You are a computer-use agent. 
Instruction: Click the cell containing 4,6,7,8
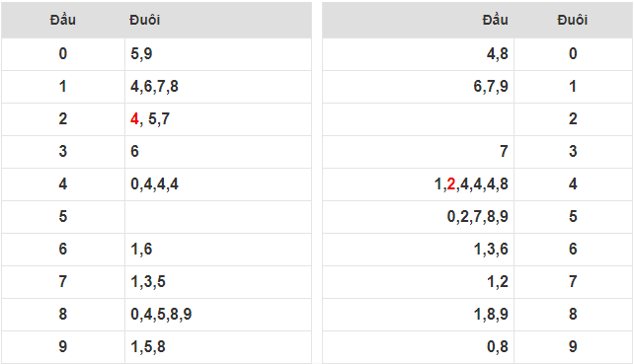pos(218,87)
